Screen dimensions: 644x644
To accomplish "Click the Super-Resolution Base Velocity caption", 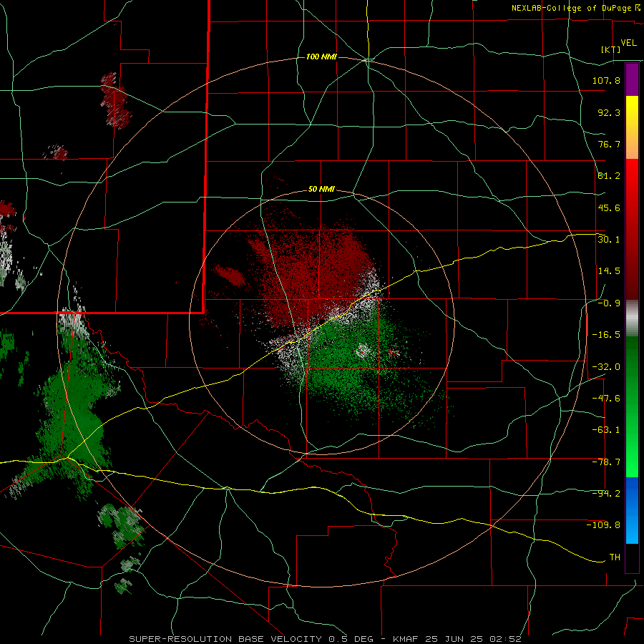I will (326, 639).
